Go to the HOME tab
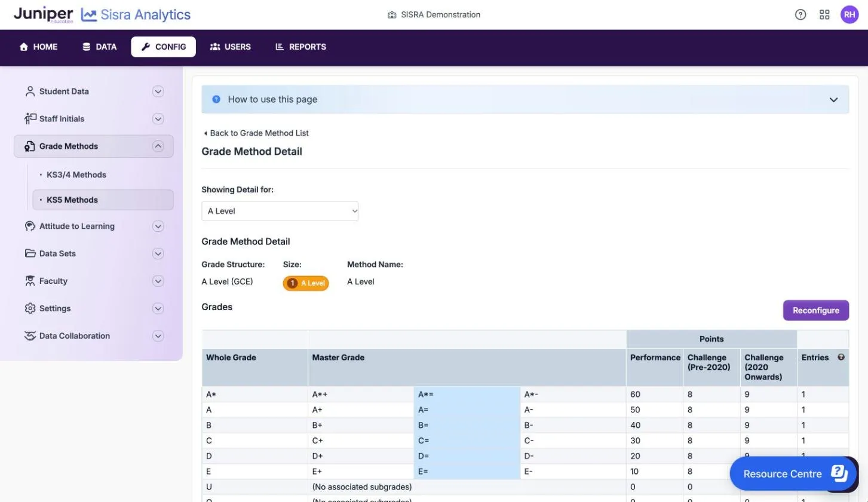 [x=39, y=47]
